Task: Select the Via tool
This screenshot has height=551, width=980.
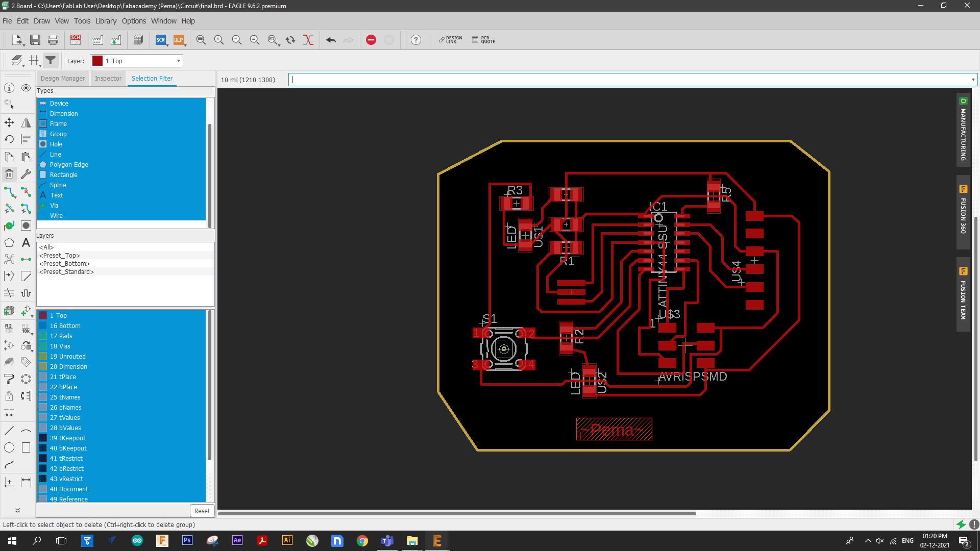Action: tap(9, 226)
